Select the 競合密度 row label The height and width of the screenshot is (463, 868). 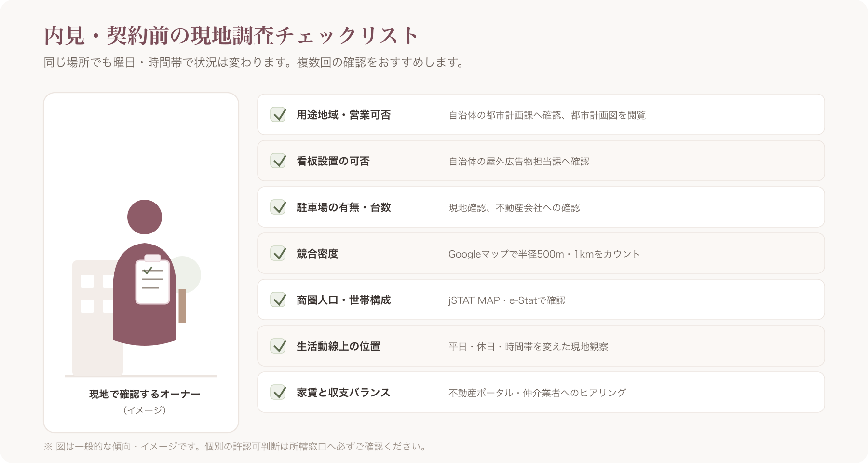pyautogui.click(x=317, y=254)
